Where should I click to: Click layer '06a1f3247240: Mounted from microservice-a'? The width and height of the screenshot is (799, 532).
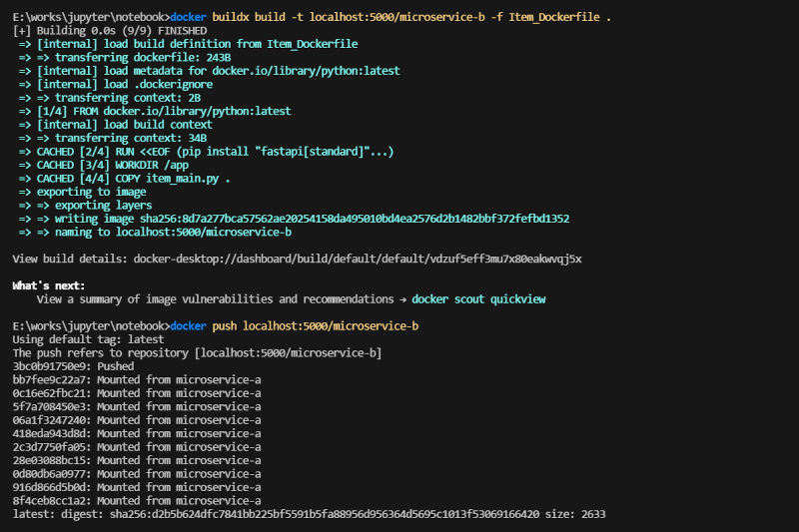coord(137,420)
